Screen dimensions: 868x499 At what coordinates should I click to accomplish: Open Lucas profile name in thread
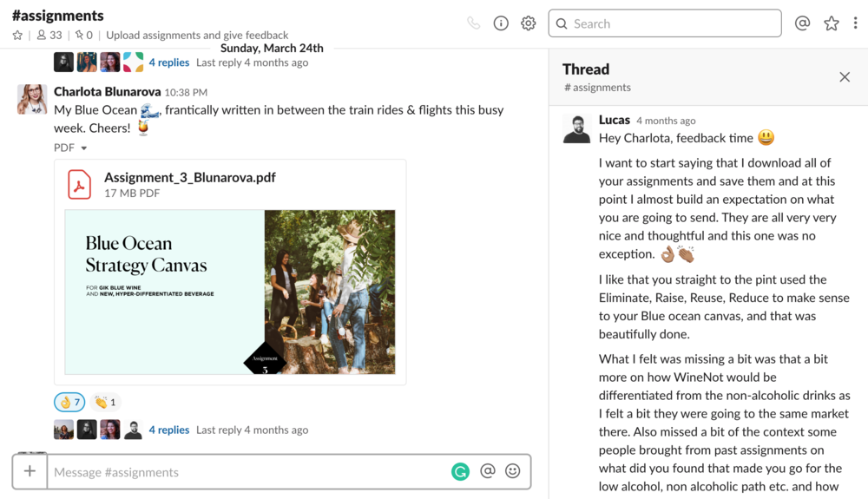pos(615,120)
